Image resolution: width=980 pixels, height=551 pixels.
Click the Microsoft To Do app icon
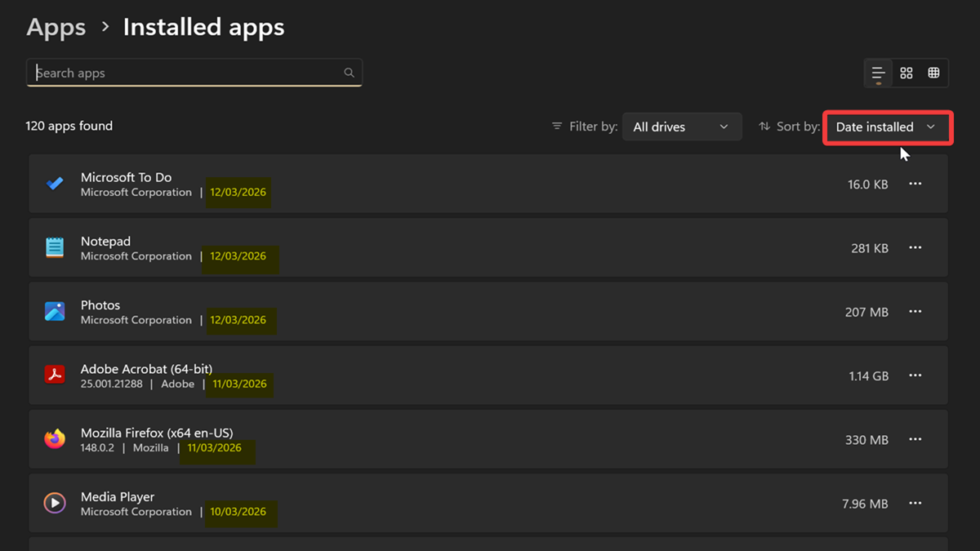click(55, 184)
